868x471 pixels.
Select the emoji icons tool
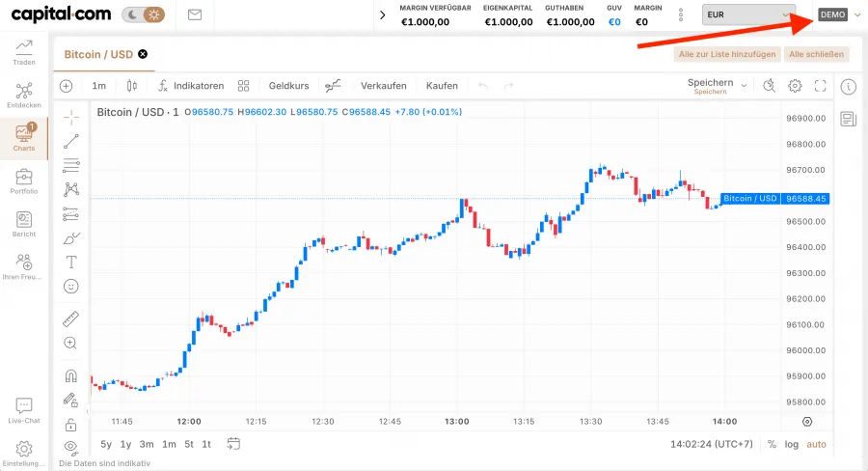click(70, 287)
